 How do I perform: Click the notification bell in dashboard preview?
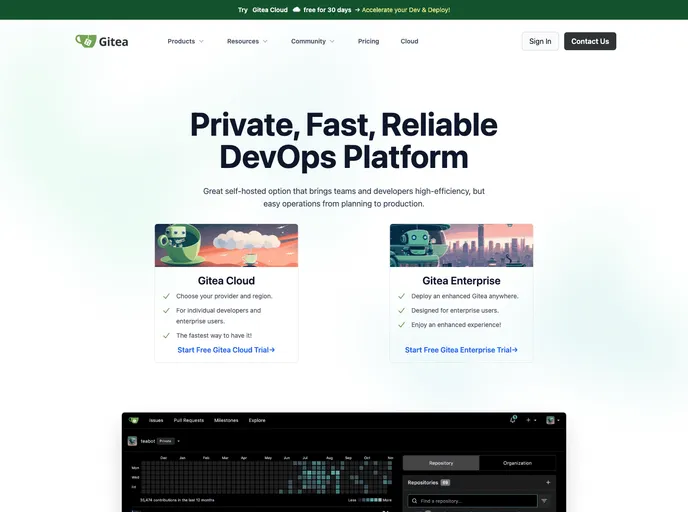(x=513, y=420)
